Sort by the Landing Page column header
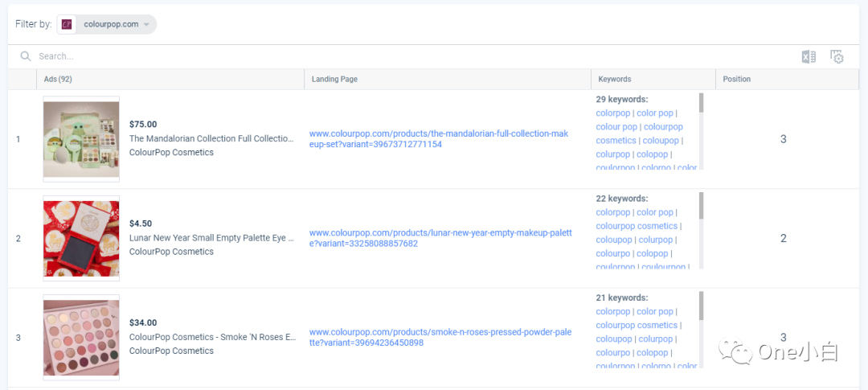Screen dimensions: 868x390 334,80
